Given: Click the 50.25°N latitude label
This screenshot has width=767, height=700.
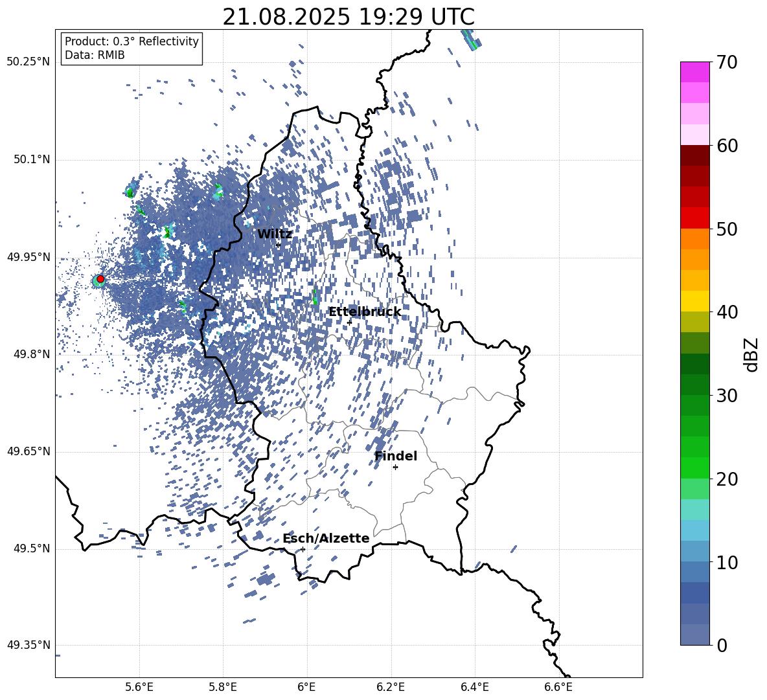Looking at the screenshot, I should [x=29, y=62].
